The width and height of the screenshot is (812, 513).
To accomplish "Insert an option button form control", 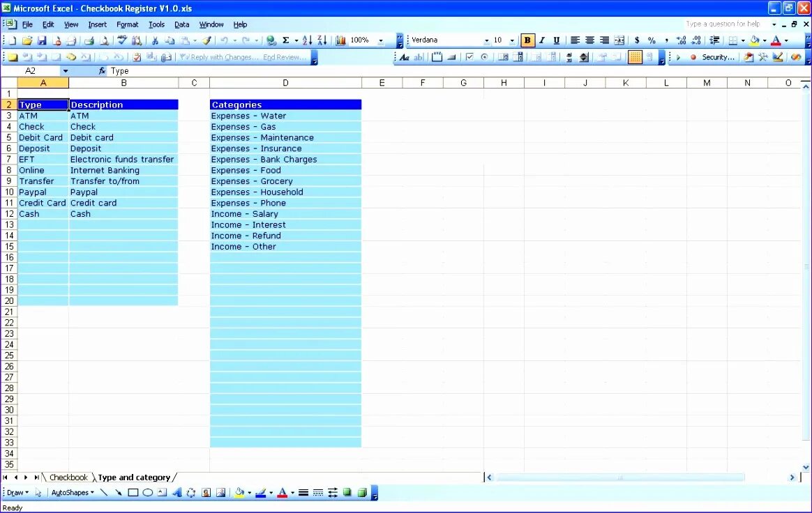I will [x=484, y=57].
